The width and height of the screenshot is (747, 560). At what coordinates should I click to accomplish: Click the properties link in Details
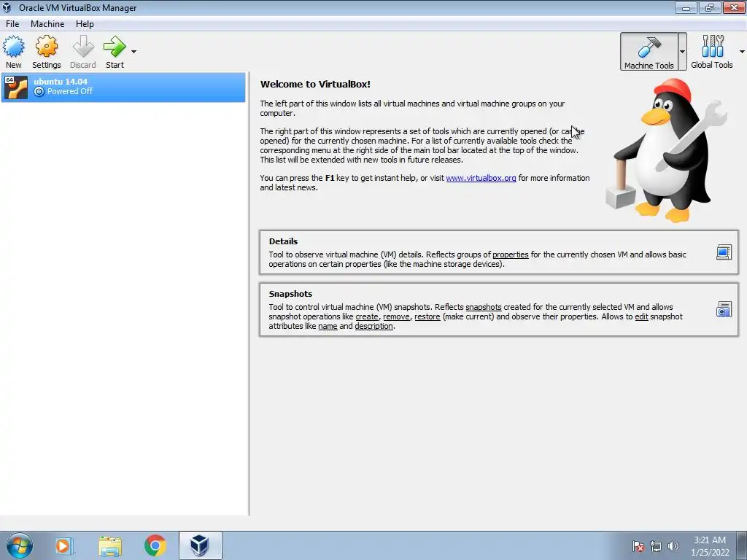(x=510, y=254)
